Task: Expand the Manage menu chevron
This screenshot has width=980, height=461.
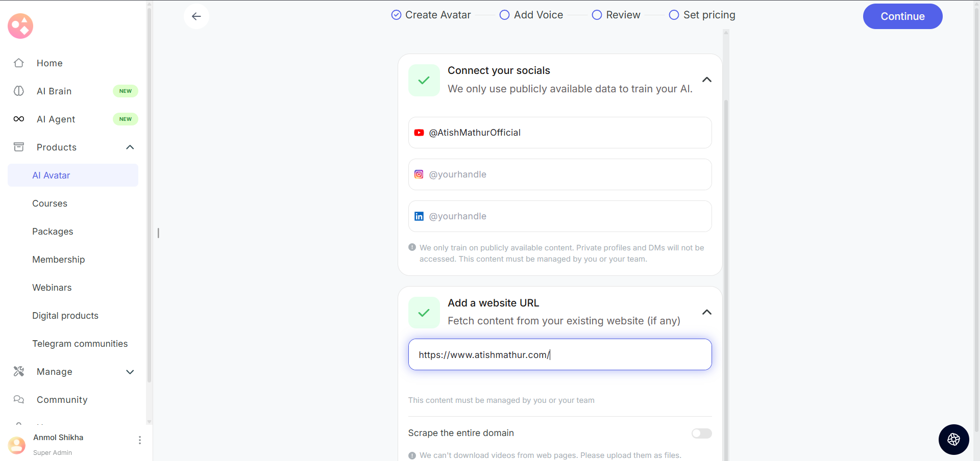Action: (x=130, y=372)
